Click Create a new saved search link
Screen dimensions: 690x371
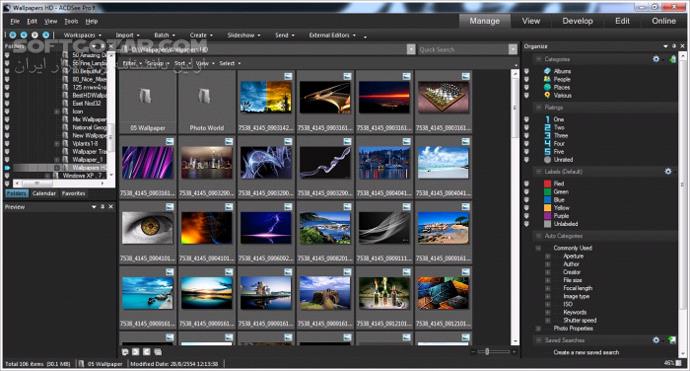pyautogui.click(x=586, y=352)
